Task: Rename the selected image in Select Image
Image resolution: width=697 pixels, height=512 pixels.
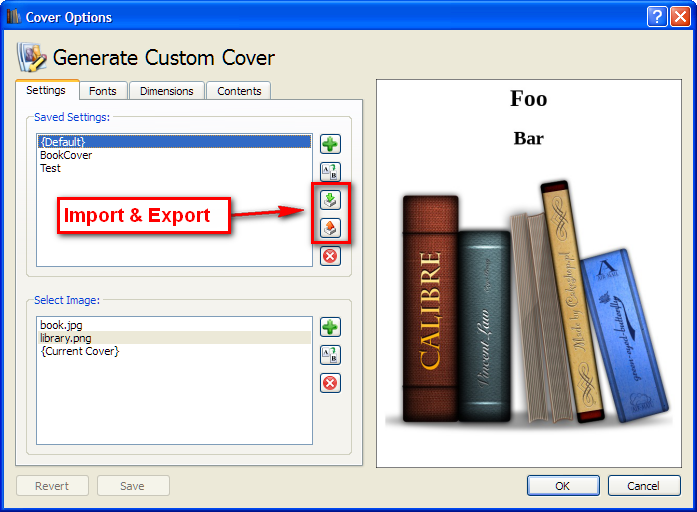Action: [x=330, y=355]
